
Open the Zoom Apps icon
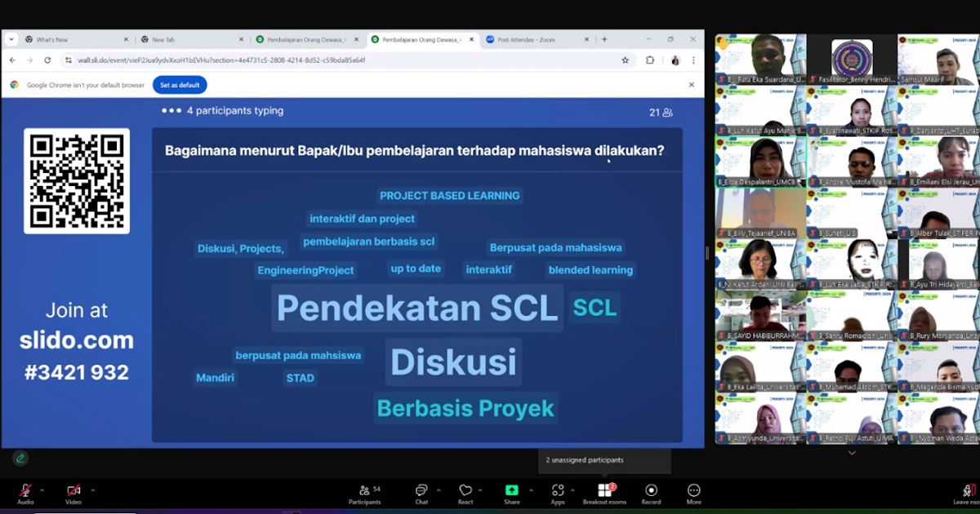(558, 490)
